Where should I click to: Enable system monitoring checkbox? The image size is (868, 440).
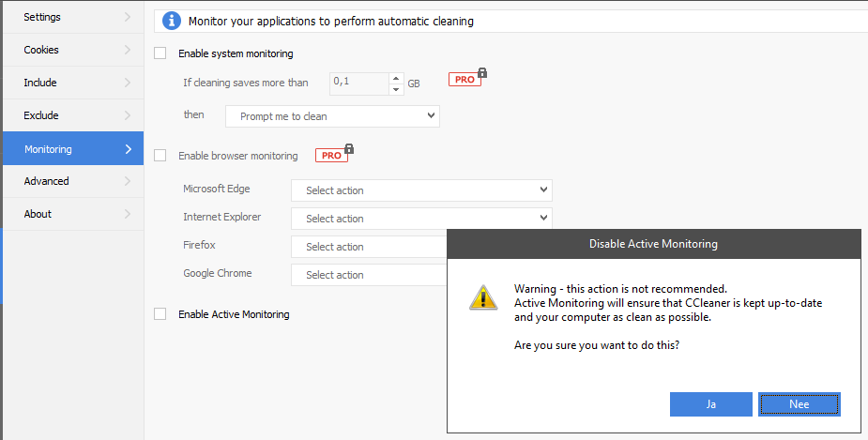pos(160,53)
